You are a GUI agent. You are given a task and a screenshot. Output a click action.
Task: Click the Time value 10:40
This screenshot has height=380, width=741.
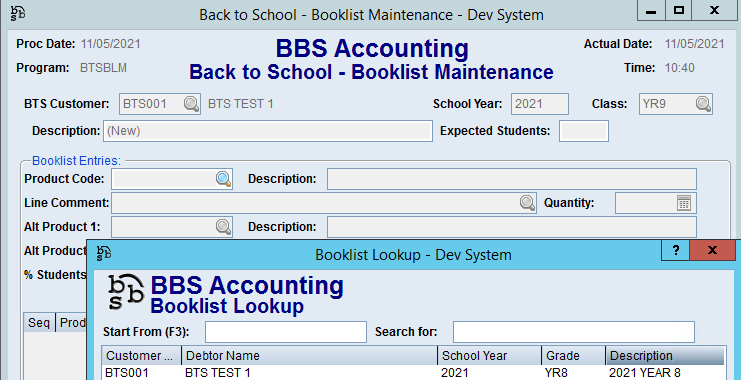tap(680, 68)
